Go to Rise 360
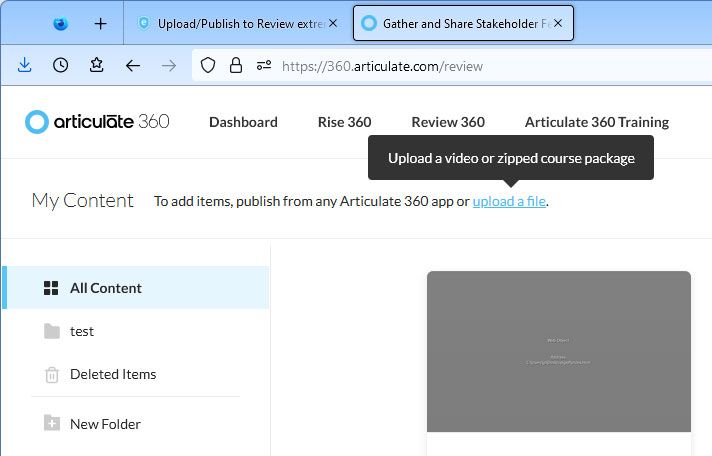This screenshot has width=712, height=456. tap(345, 122)
